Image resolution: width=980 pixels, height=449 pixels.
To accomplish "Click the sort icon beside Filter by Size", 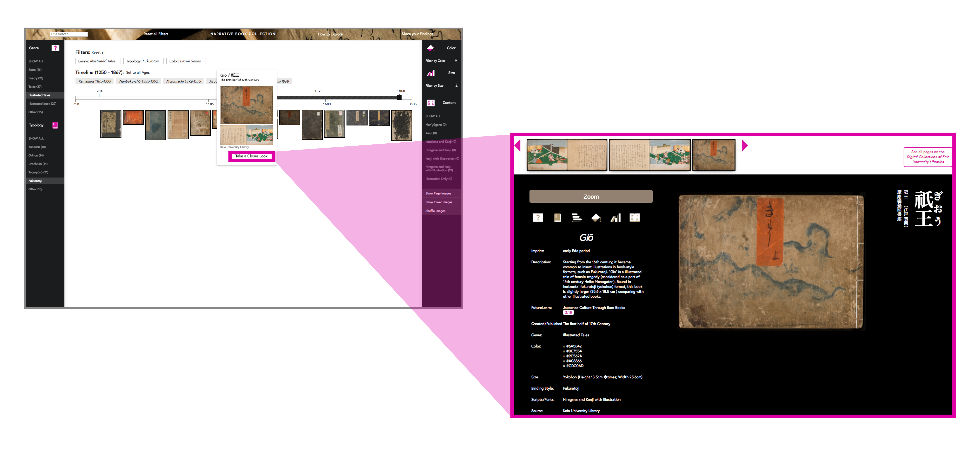I will (x=456, y=86).
